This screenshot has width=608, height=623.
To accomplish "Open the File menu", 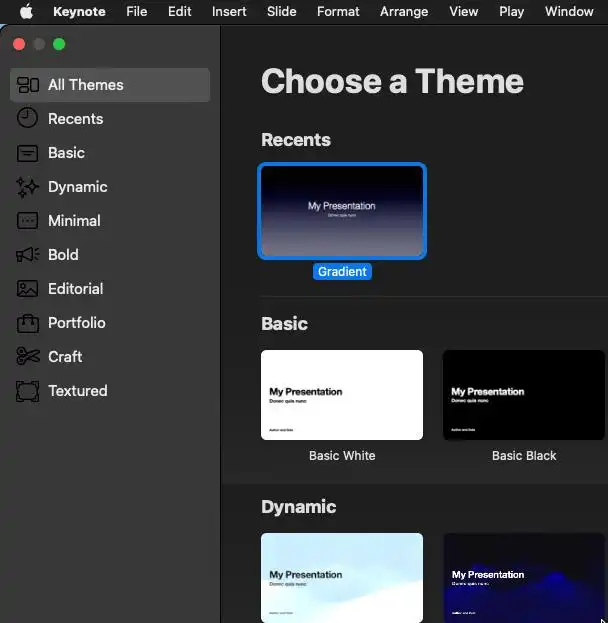I will point(137,12).
